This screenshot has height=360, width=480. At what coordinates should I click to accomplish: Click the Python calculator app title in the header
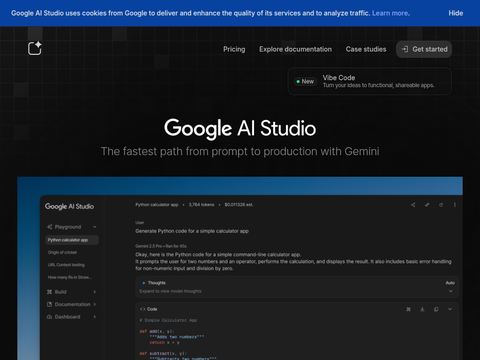click(157, 205)
